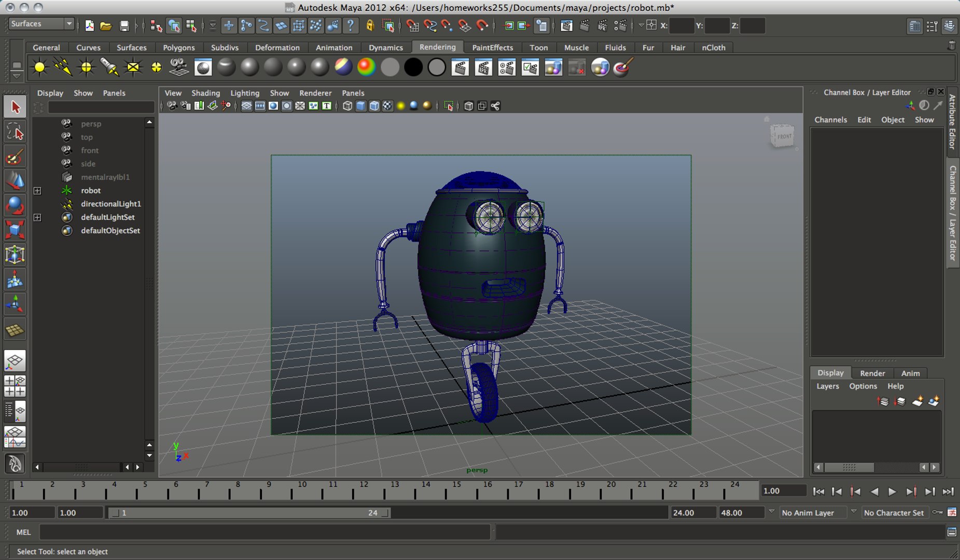960x560 pixels.
Task: Choose the Paint Selection tool
Action: tap(15, 157)
